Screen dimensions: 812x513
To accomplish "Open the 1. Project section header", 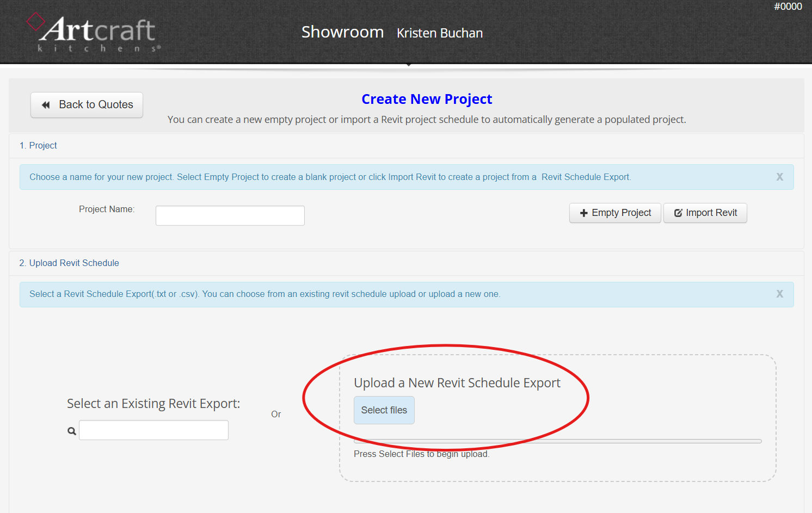I will [x=38, y=145].
